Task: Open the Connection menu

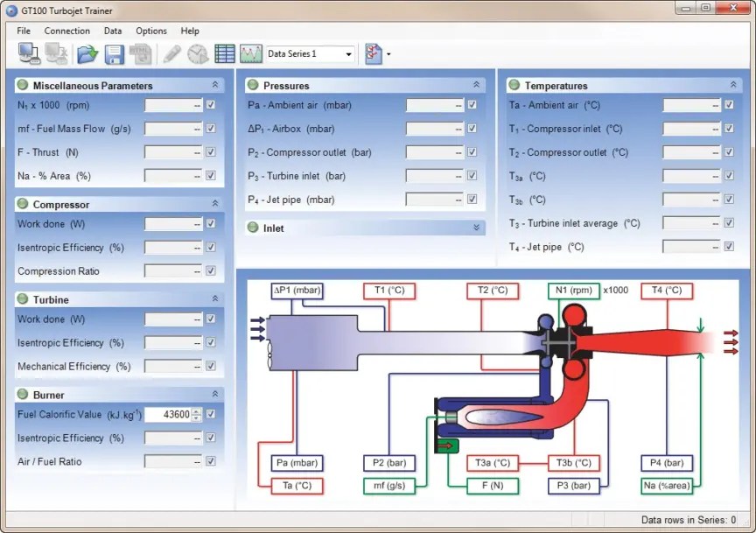Action: coord(67,31)
